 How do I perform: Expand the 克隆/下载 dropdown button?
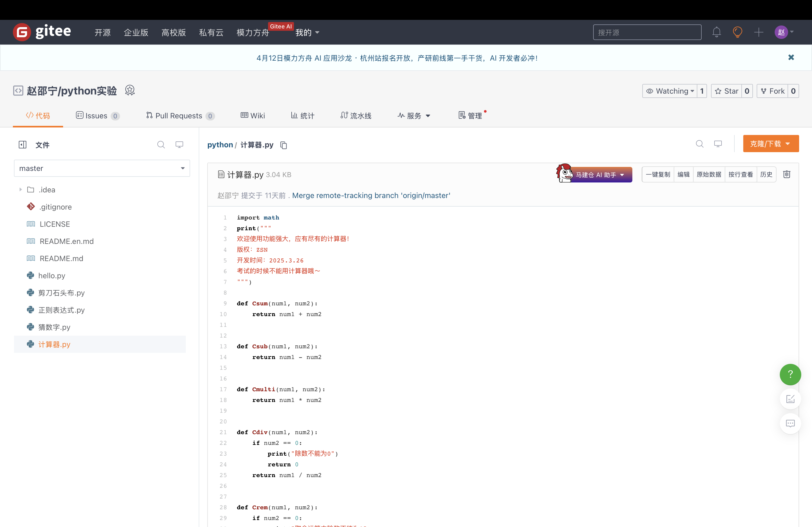pos(771,144)
